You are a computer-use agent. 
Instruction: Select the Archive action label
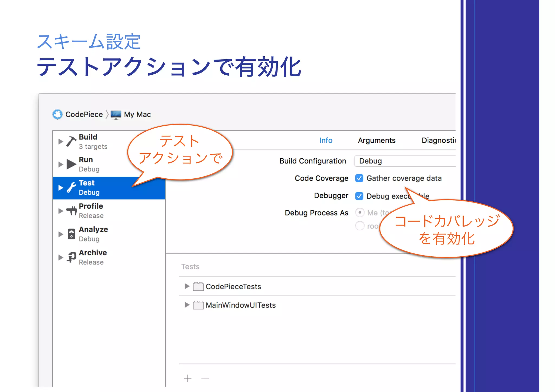[93, 253]
